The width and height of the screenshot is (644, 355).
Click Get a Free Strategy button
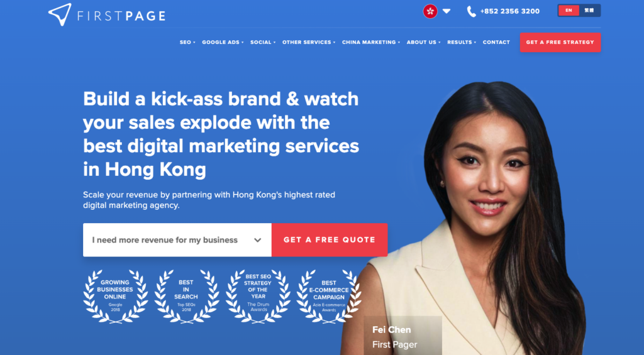[560, 42]
